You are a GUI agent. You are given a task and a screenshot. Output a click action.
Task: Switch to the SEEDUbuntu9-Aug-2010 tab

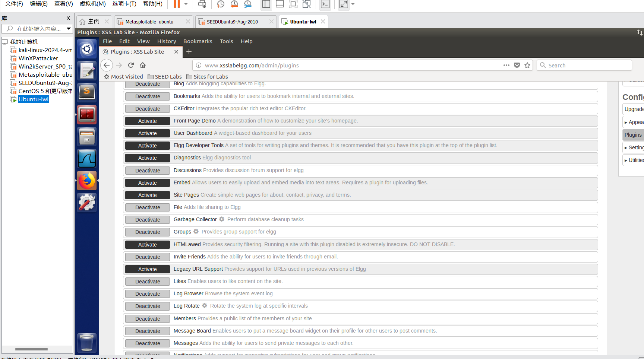point(232,22)
